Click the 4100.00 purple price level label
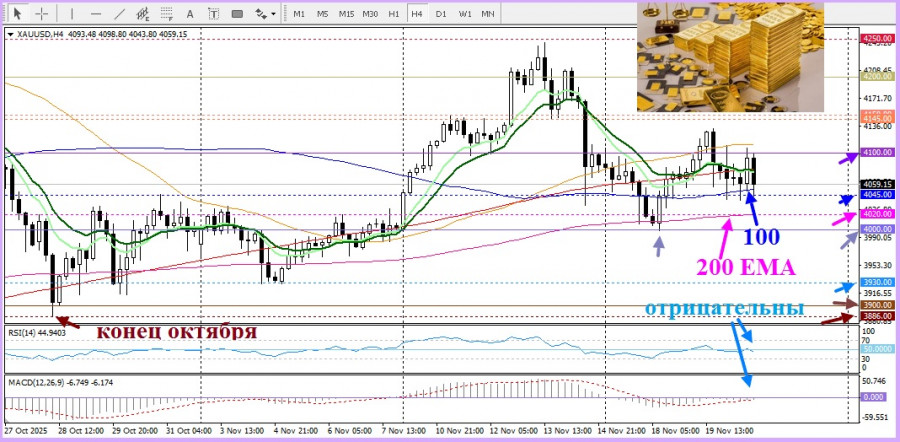Screen dimensions: 900x442 pos(878,153)
